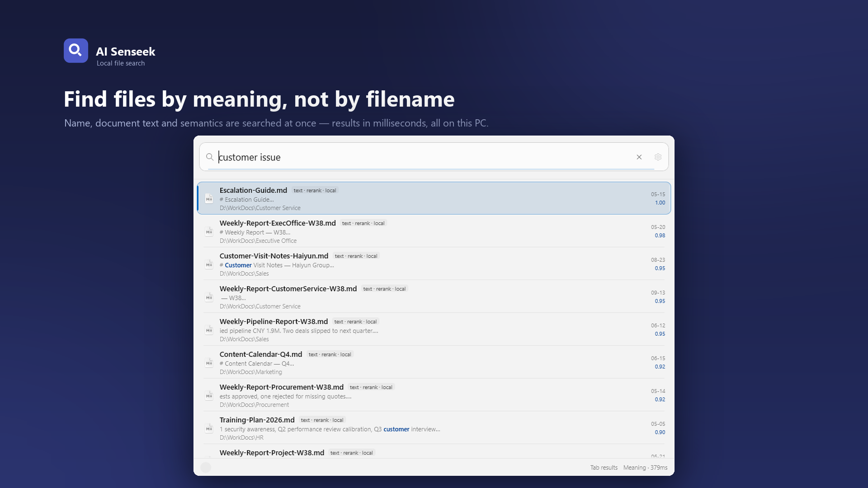This screenshot has width=868, height=488.
Task: Click path D:\WorkDocs\Marketing
Action: tap(251, 372)
